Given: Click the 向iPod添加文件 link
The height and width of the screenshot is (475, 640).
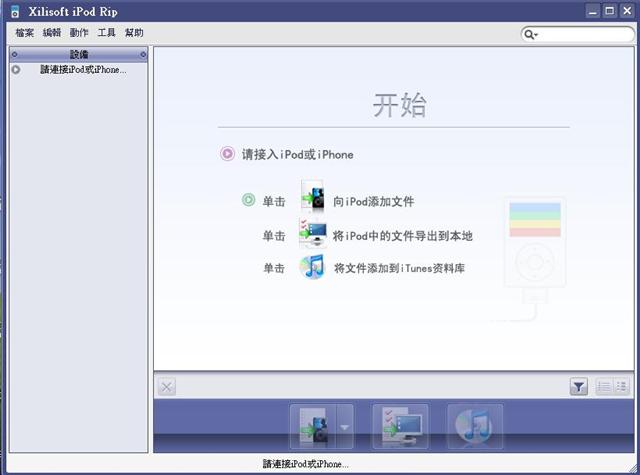Looking at the screenshot, I should click(373, 201).
